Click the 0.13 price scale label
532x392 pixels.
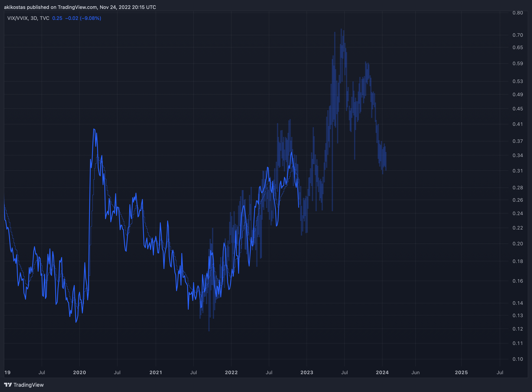(x=518, y=316)
